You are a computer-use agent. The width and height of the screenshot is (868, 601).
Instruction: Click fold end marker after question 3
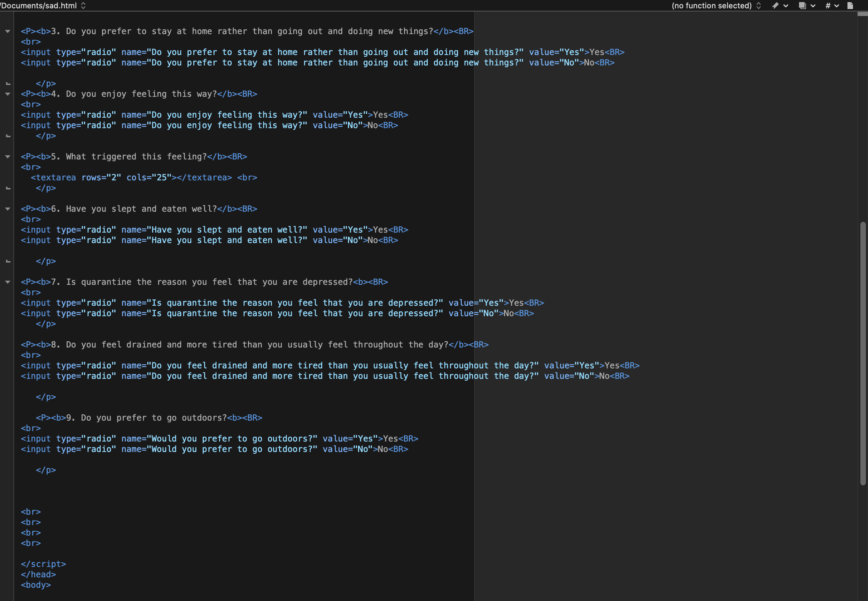click(8, 84)
